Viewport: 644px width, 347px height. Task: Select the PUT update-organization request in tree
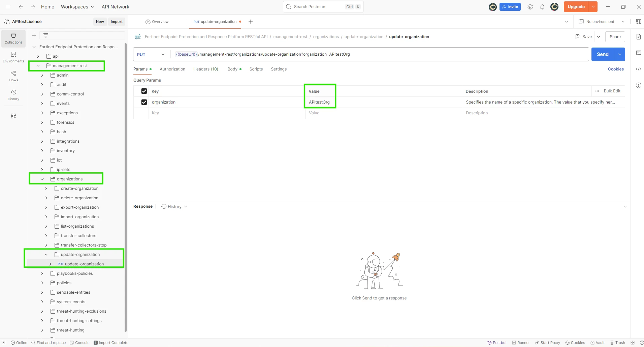pyautogui.click(x=80, y=264)
